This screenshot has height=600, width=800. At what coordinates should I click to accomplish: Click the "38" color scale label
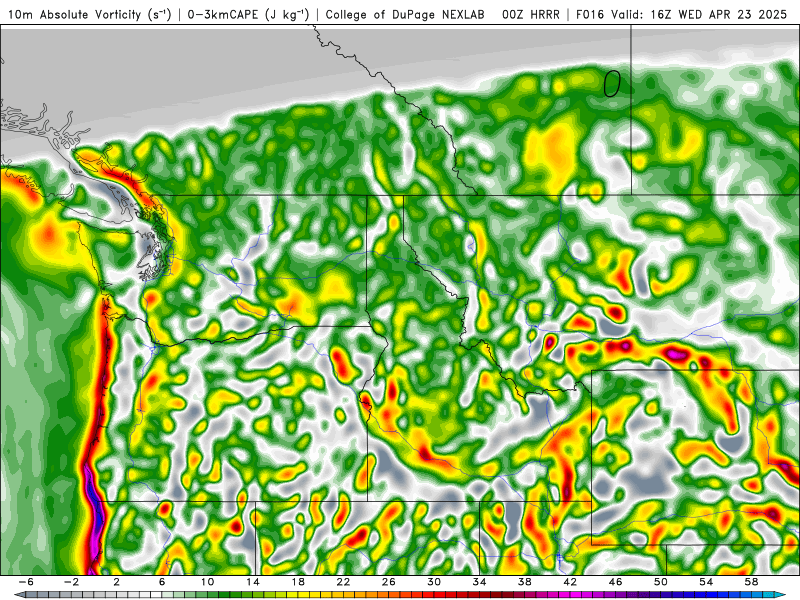pos(525,582)
